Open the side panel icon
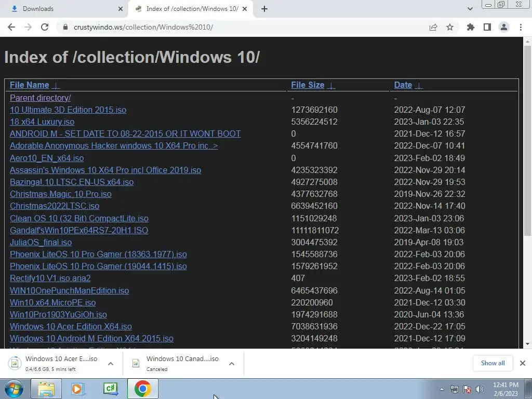Image resolution: width=532 pixels, height=399 pixels. 487,27
